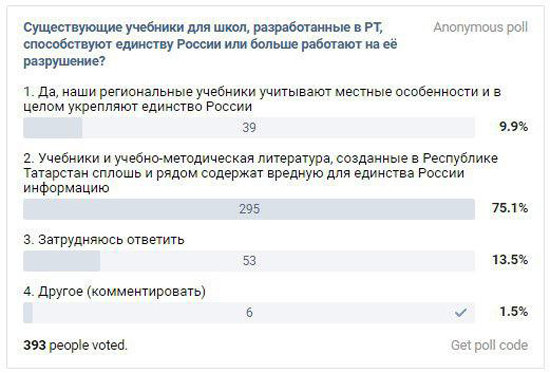Click the vote count 53 in bar
This screenshot has height=373, width=550.
(249, 261)
